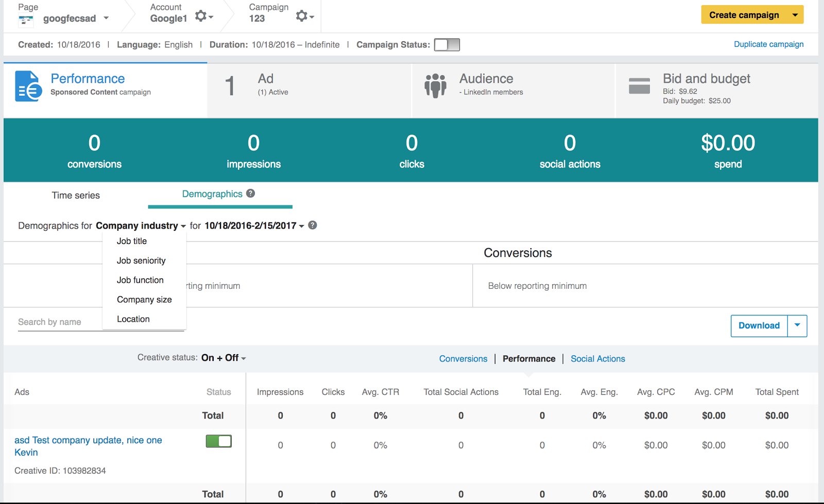Screen dimensions: 824x504
Task: Click the Duplicate campaign link
Action: click(x=768, y=44)
